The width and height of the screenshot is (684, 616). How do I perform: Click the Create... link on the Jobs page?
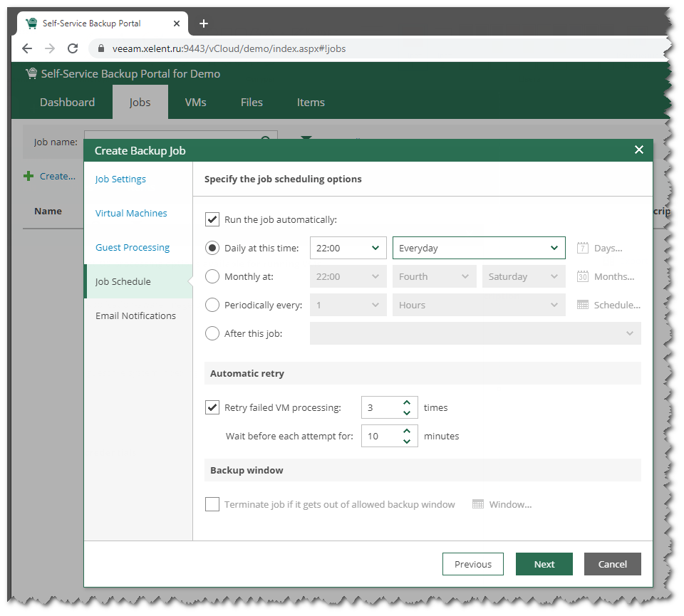point(58,176)
